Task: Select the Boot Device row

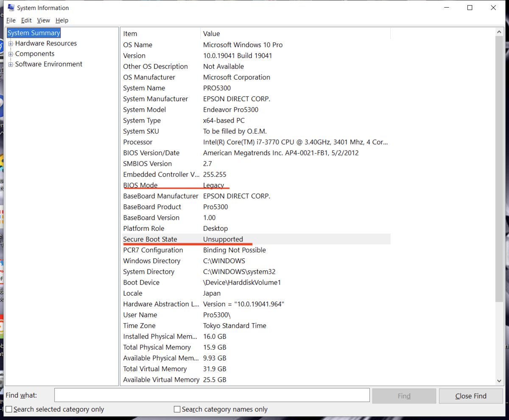Action: pos(256,283)
